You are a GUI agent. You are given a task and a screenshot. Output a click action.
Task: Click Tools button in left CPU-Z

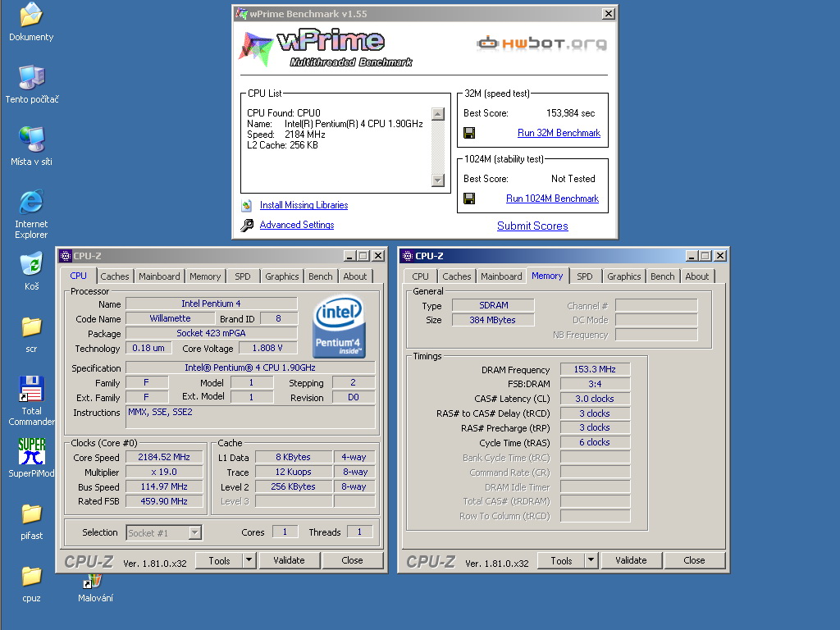(219, 560)
